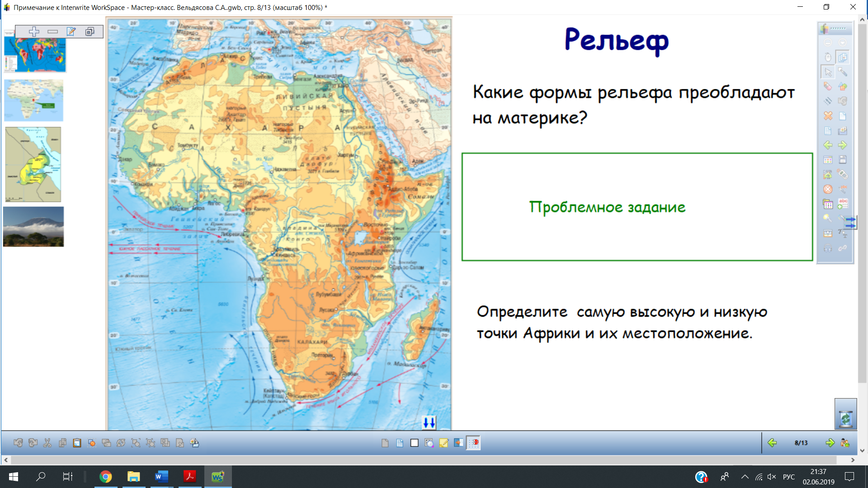Toggle the page sorter multi-page button
868x488 pixels.
click(843, 57)
